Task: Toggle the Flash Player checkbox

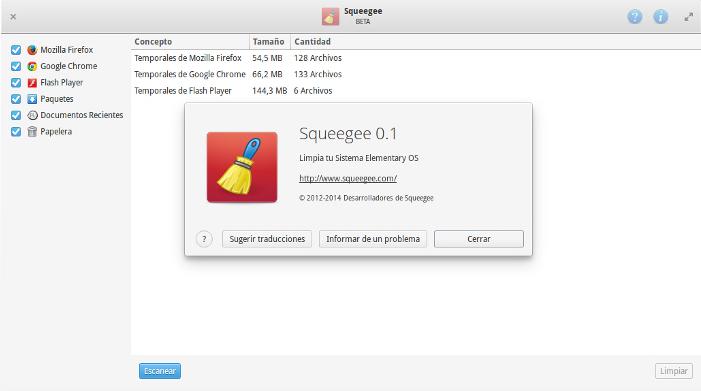Action: [x=16, y=83]
